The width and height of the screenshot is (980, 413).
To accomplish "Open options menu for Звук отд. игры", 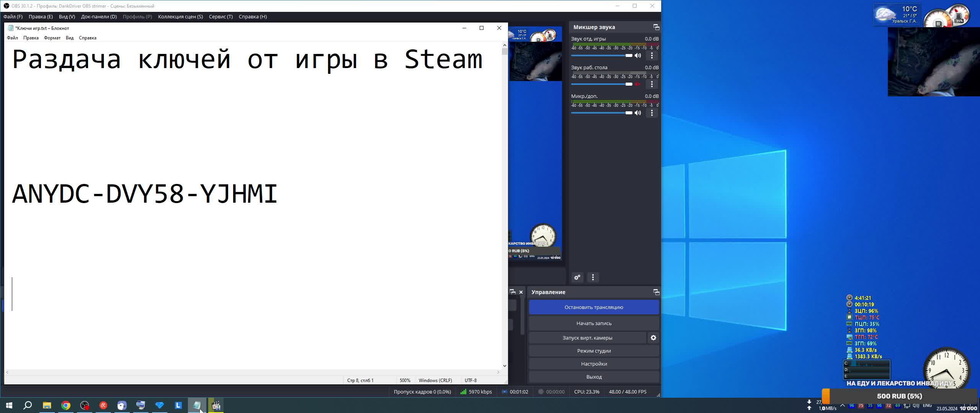I will click(x=652, y=55).
